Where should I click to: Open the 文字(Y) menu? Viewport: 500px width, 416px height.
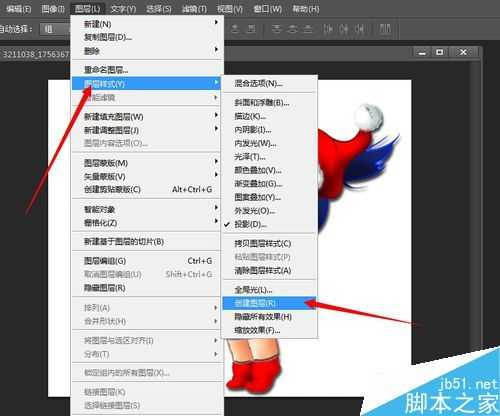click(x=123, y=9)
